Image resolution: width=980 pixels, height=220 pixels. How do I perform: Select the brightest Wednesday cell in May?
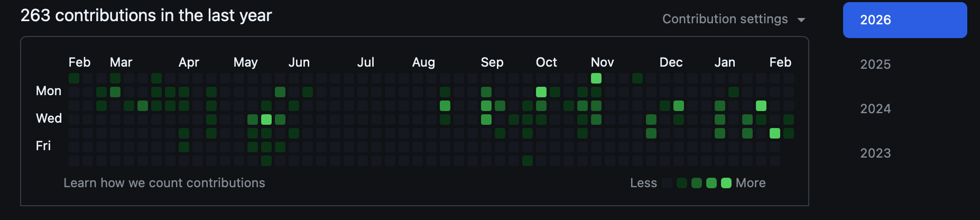click(266, 120)
